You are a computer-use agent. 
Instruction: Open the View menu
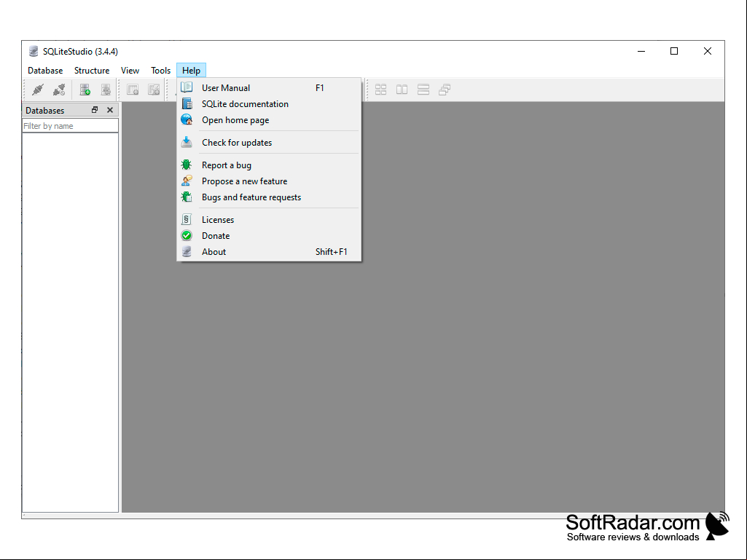coord(130,71)
